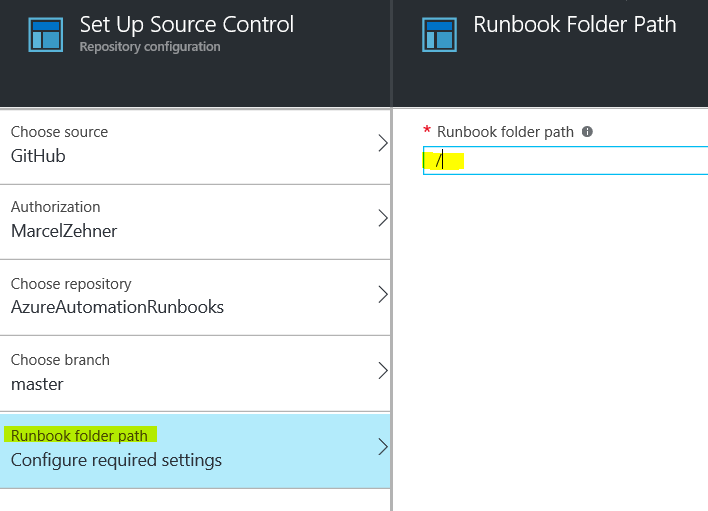Expand the Authorization chevron arrow

[382, 219]
